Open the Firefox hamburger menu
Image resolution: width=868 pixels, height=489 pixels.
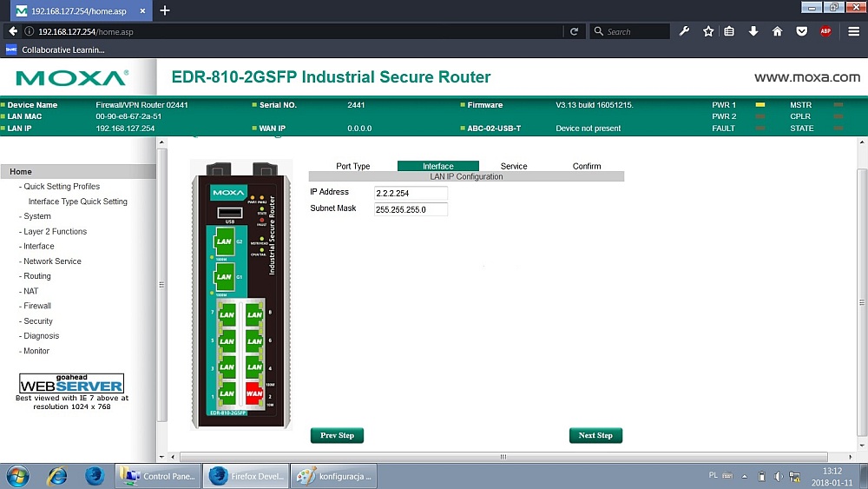(853, 31)
